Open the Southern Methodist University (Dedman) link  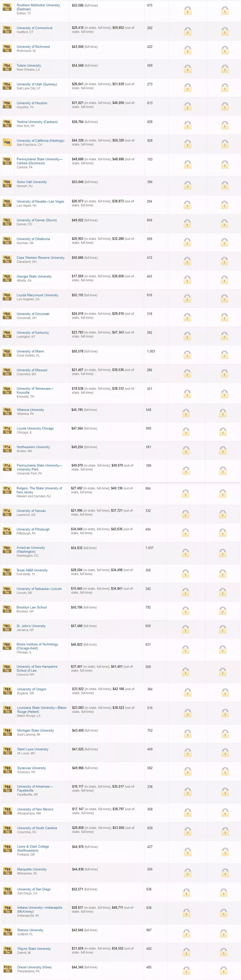click(38, 7)
